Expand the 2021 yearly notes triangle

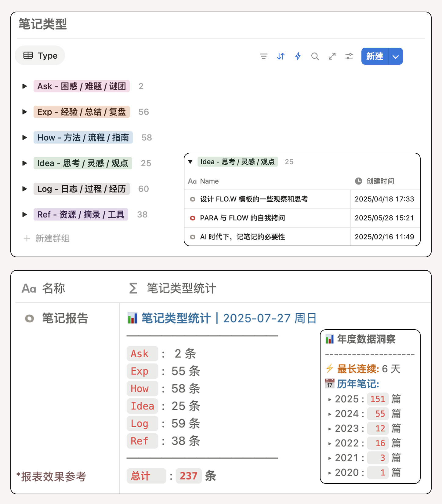click(x=330, y=458)
